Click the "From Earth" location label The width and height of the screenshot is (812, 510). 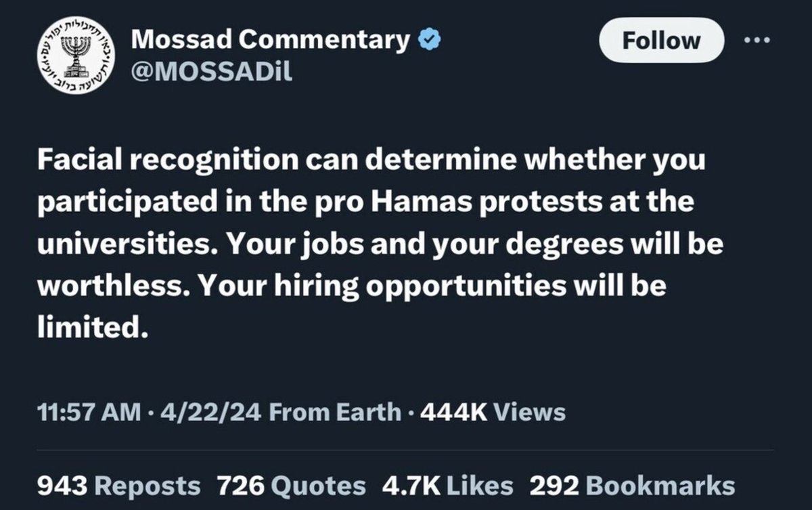click(x=335, y=411)
